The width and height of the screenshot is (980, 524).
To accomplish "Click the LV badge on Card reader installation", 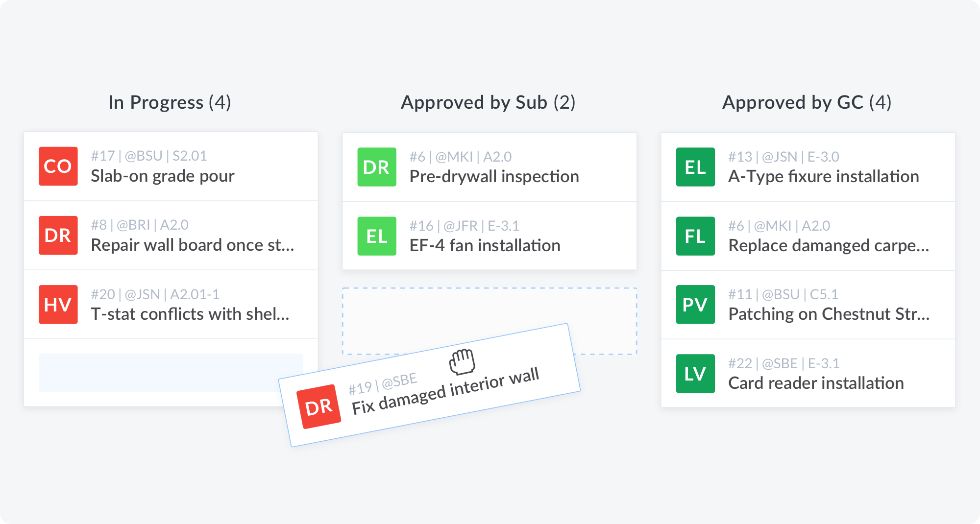I will (695, 374).
